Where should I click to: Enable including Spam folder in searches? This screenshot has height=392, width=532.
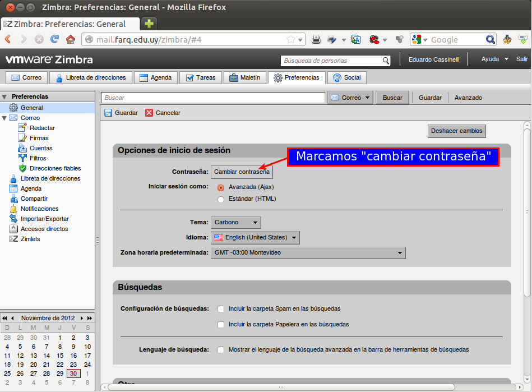tap(221, 309)
